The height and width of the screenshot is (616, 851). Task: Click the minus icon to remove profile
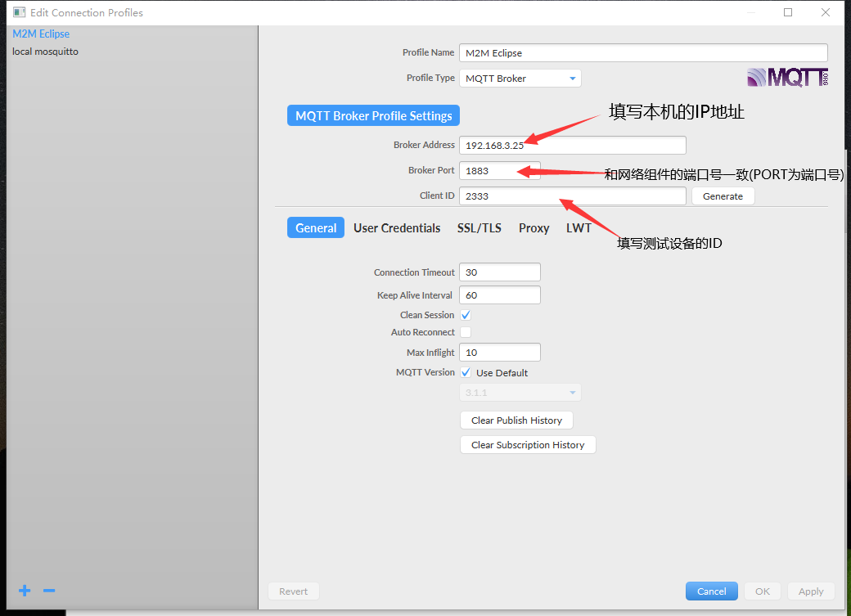point(49,591)
